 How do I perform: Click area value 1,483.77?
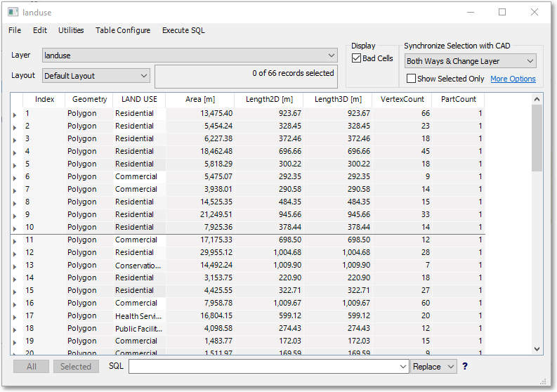click(x=218, y=341)
